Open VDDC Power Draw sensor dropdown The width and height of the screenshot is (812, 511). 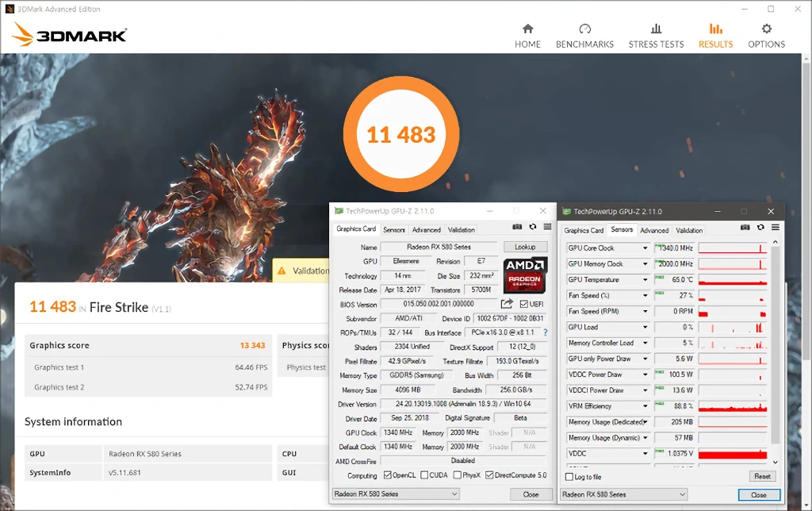pyautogui.click(x=645, y=375)
